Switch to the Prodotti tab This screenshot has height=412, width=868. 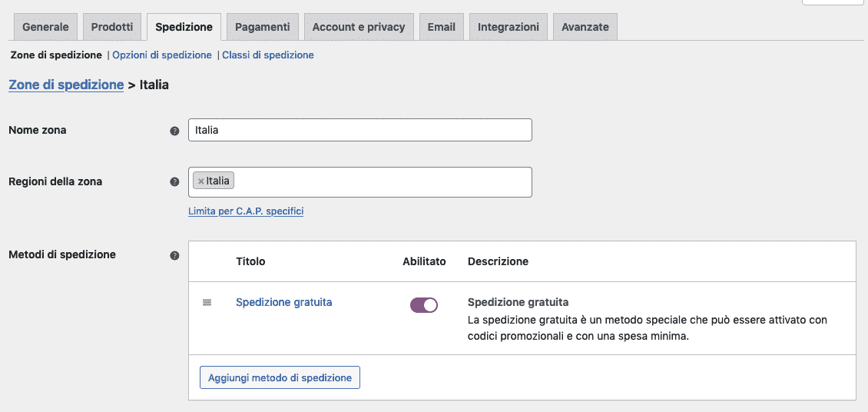(x=112, y=27)
